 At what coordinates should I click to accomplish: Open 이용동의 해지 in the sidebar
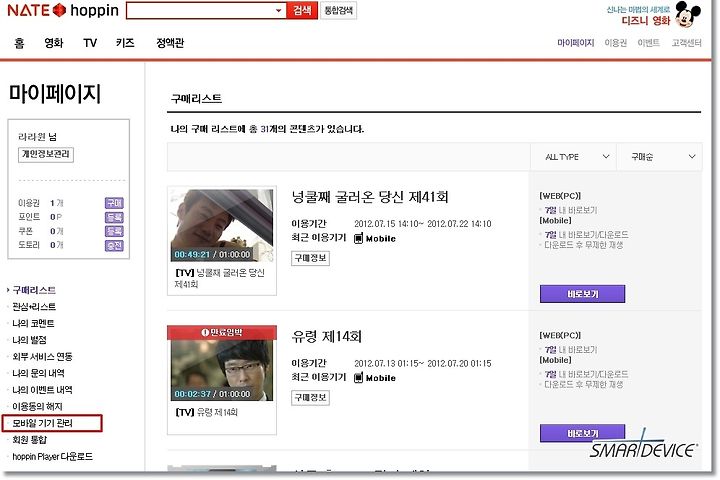(x=37, y=407)
